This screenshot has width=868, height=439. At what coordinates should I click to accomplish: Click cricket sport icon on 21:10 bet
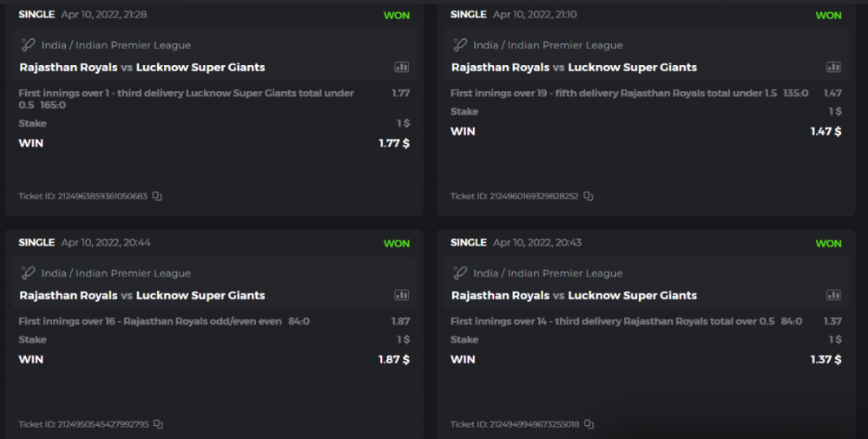tap(460, 45)
